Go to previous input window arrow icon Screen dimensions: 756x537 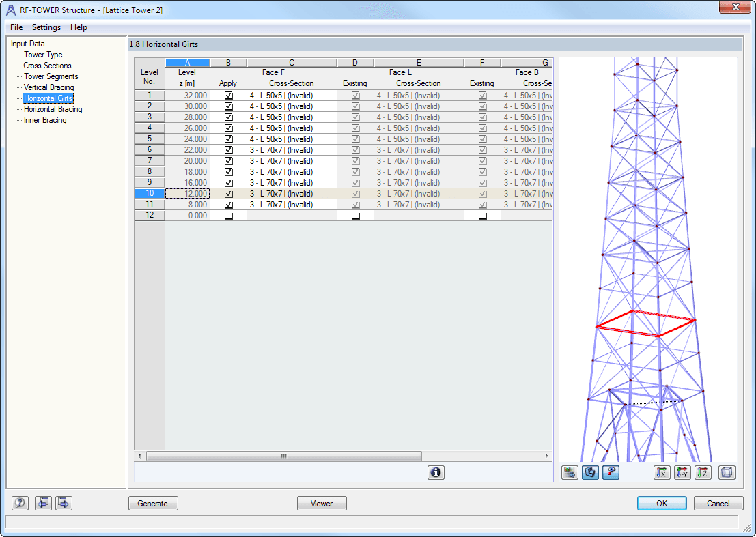click(43, 503)
